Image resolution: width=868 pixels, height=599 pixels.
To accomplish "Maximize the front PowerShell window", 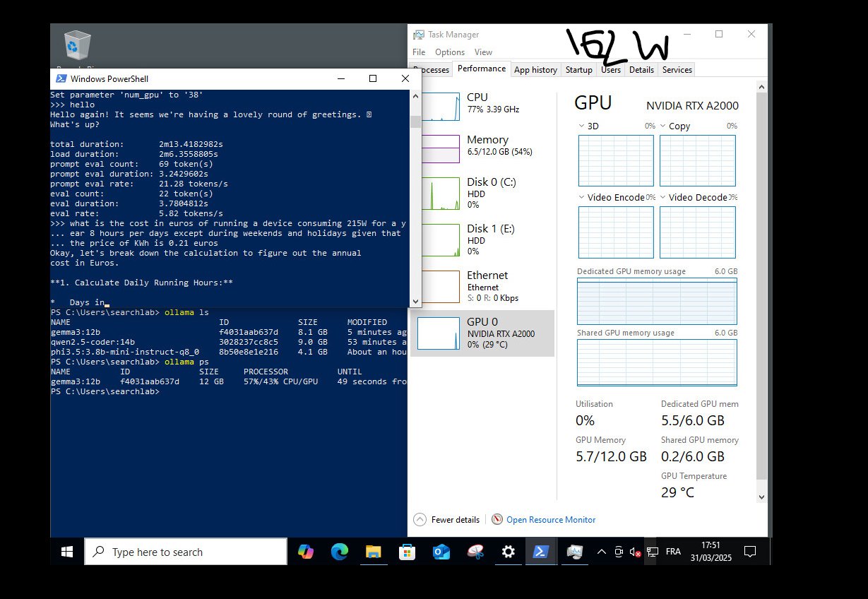I will (373, 78).
